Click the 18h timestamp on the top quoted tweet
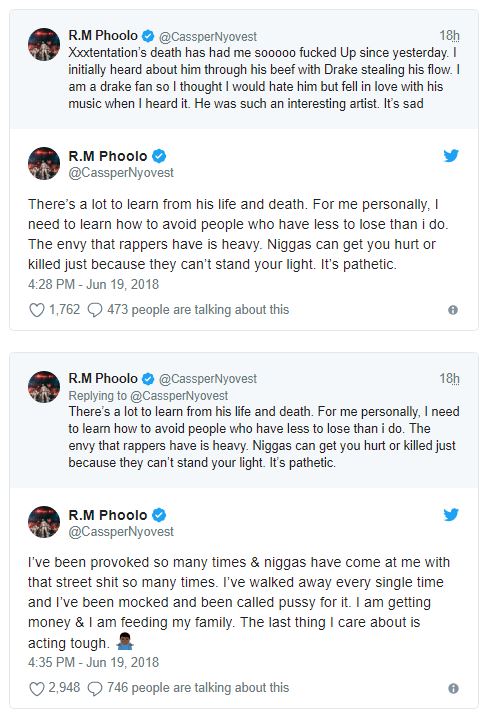502x722 pixels. pyautogui.click(x=449, y=35)
